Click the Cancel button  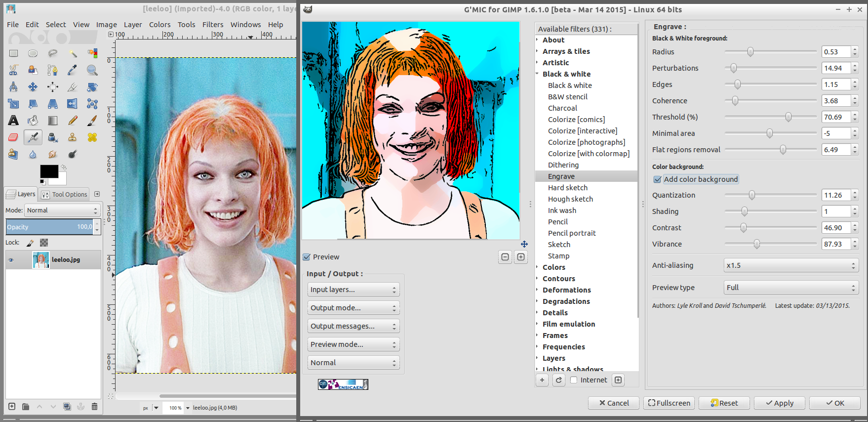tap(614, 403)
